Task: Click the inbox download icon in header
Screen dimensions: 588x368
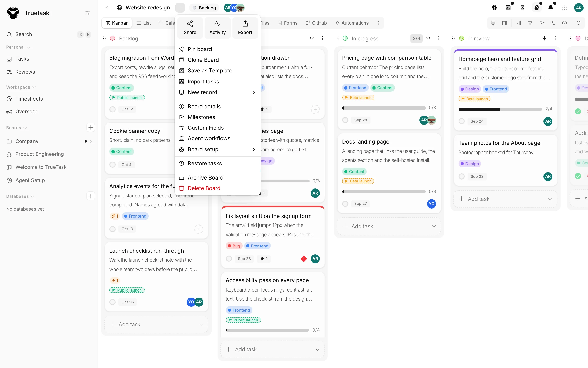Action: tap(508, 8)
